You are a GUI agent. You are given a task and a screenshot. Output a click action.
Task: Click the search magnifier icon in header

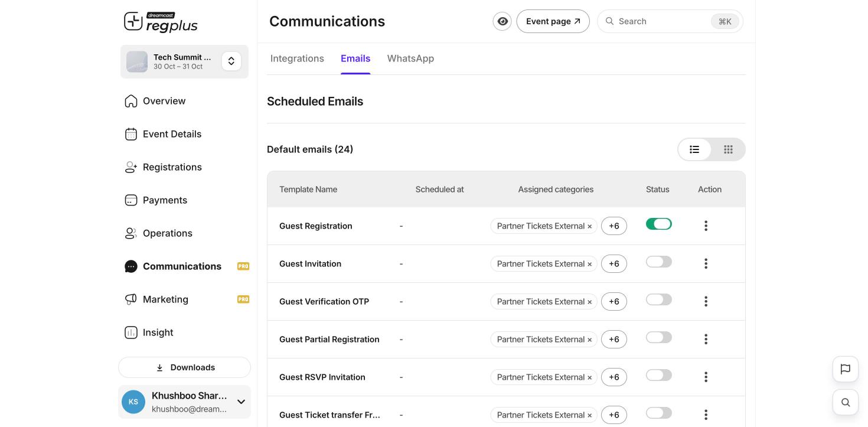coord(609,21)
